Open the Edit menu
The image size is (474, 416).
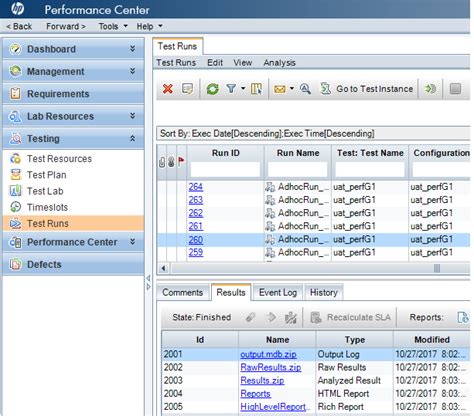pos(215,63)
